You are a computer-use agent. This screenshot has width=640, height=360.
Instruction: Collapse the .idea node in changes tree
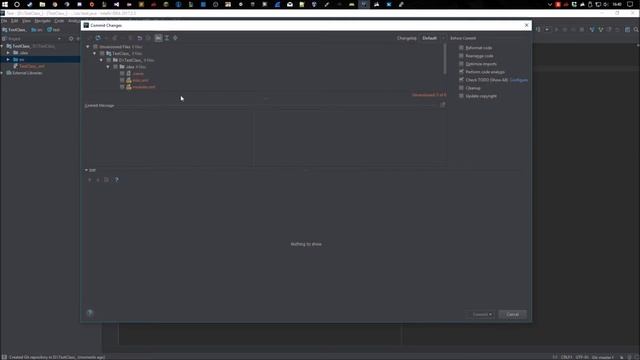[x=108, y=67]
